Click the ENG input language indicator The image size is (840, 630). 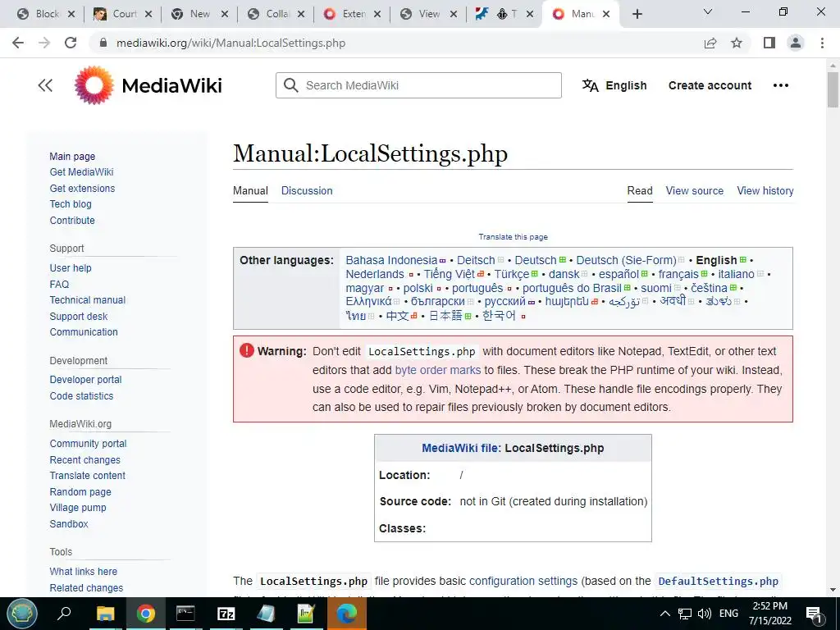tap(728, 614)
